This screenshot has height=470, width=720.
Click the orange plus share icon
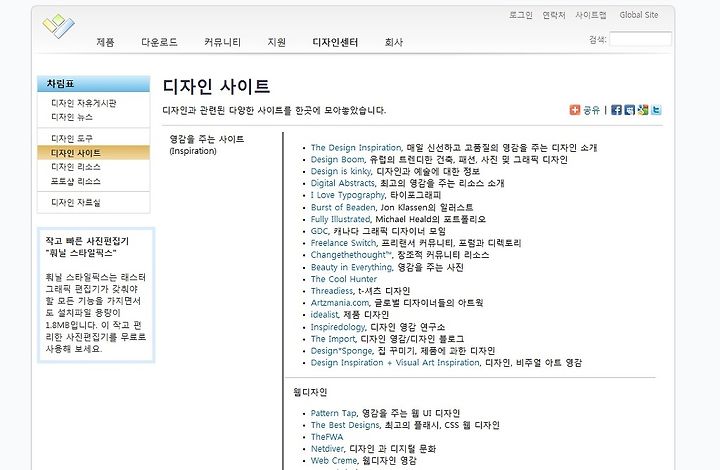click(574, 110)
